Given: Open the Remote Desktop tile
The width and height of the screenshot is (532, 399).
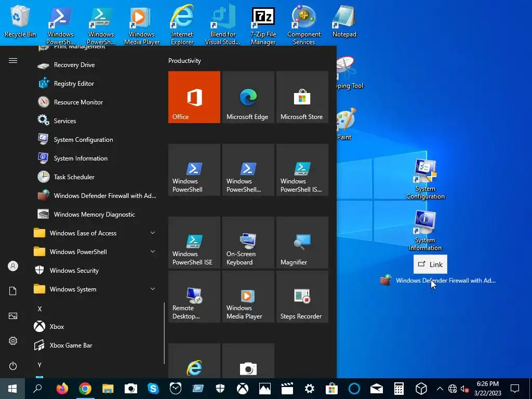Looking at the screenshot, I should [194, 297].
